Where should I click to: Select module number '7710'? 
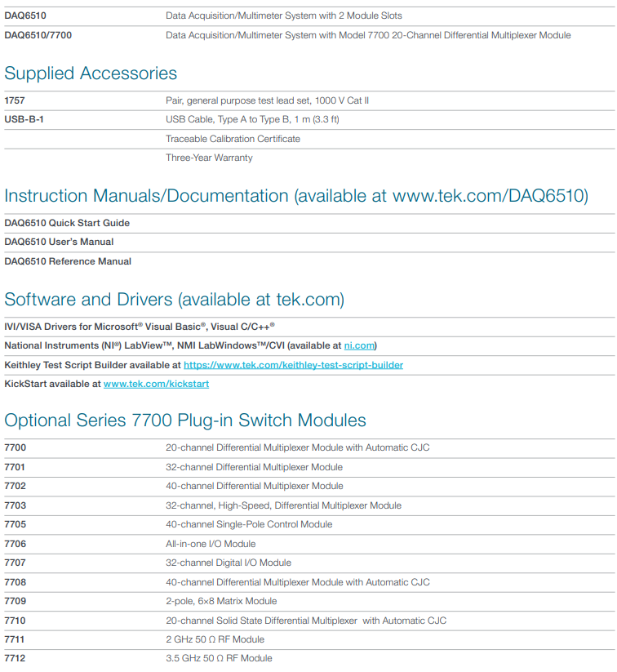click(15, 621)
